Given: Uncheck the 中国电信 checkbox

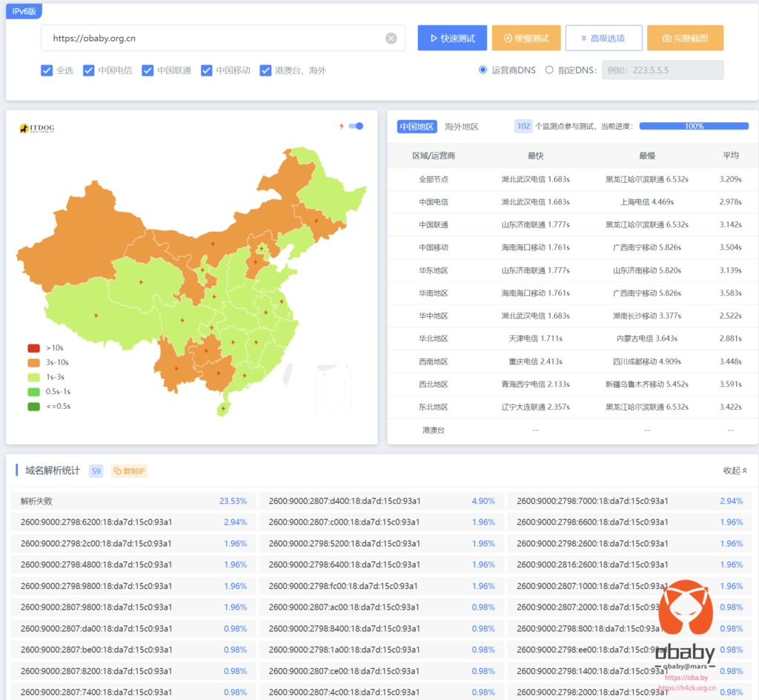Looking at the screenshot, I should (89, 71).
